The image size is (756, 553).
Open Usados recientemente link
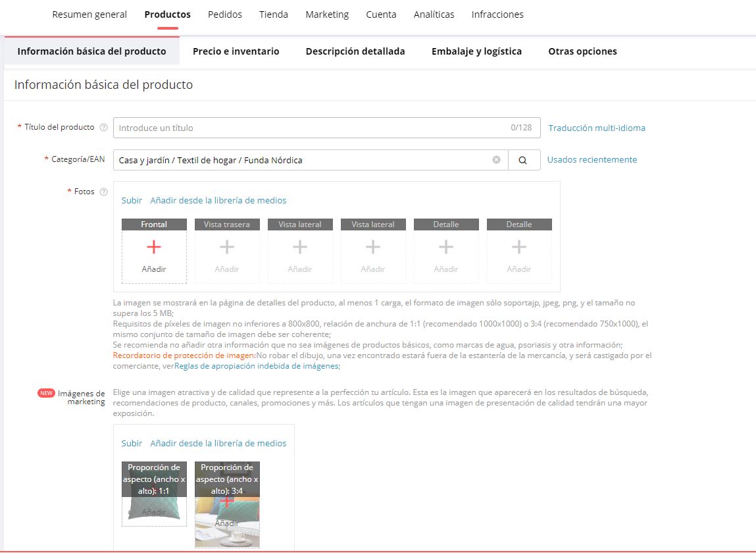[592, 160]
